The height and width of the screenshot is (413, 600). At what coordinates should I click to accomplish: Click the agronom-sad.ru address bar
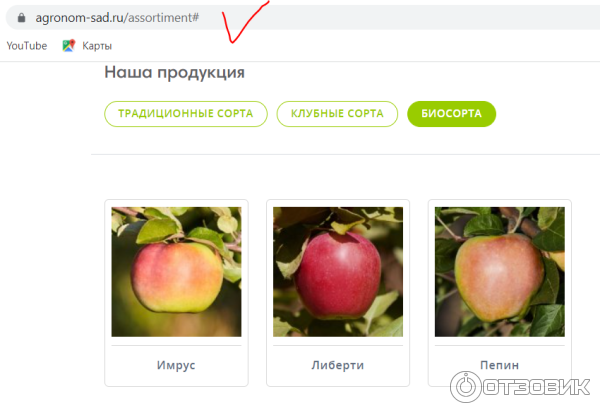[x=303, y=18]
